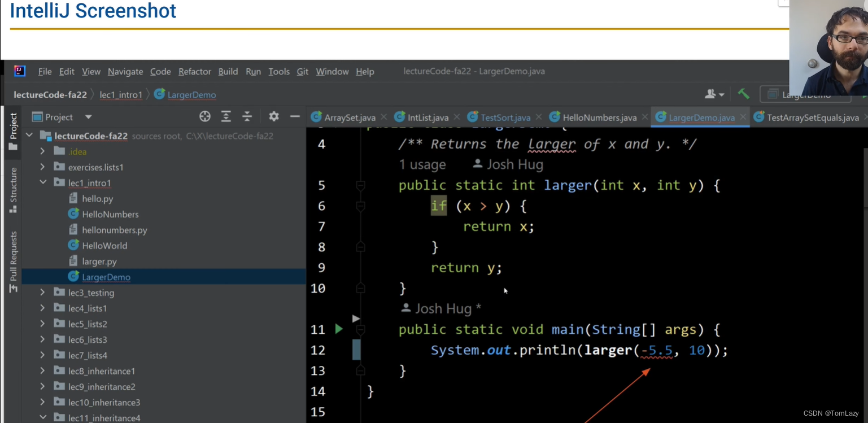This screenshot has height=423, width=868.
Task: Close the LargerDemo.java tab
Action: pos(743,117)
